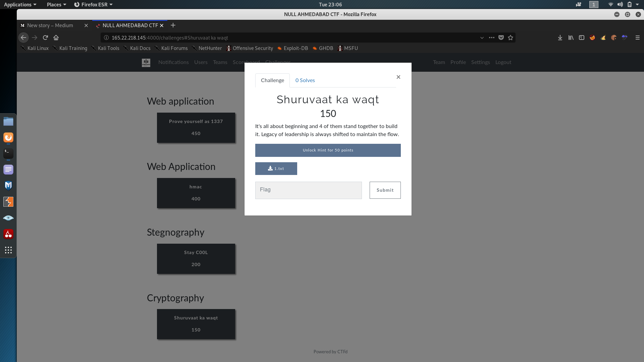644x362 pixels.
Task: Open Burp Suite from the dock
Action: tap(8, 201)
